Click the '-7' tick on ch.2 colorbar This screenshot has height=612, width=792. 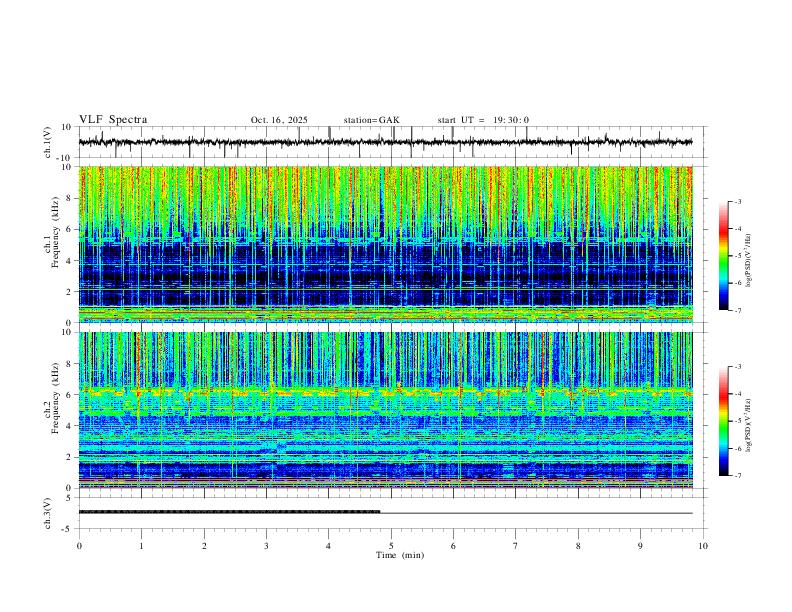[x=738, y=476]
